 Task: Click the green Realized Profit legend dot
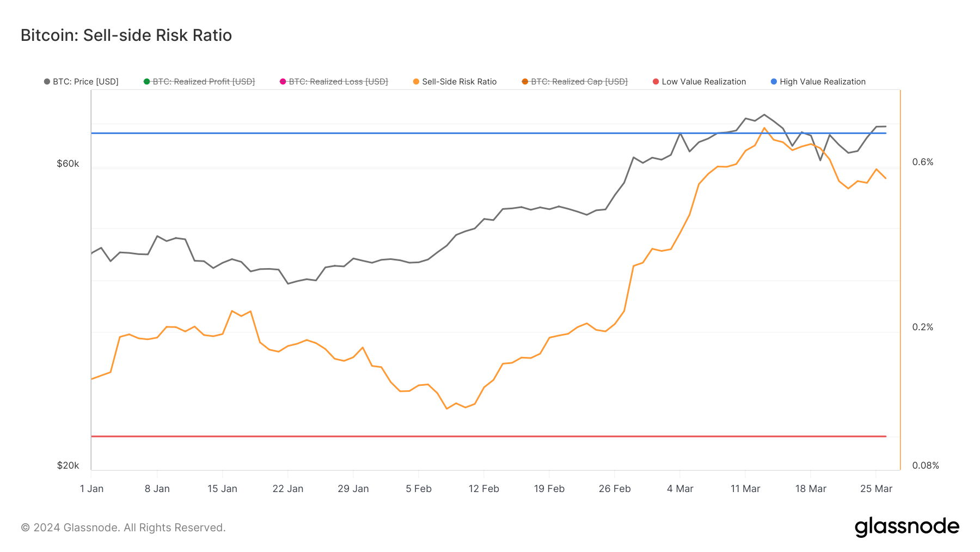tap(146, 81)
